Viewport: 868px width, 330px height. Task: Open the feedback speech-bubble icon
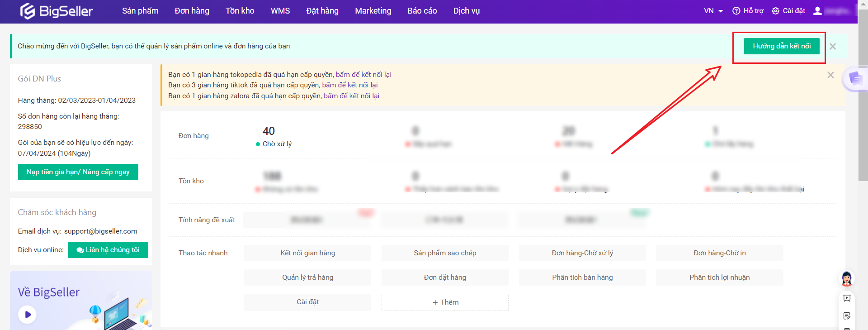click(x=847, y=298)
